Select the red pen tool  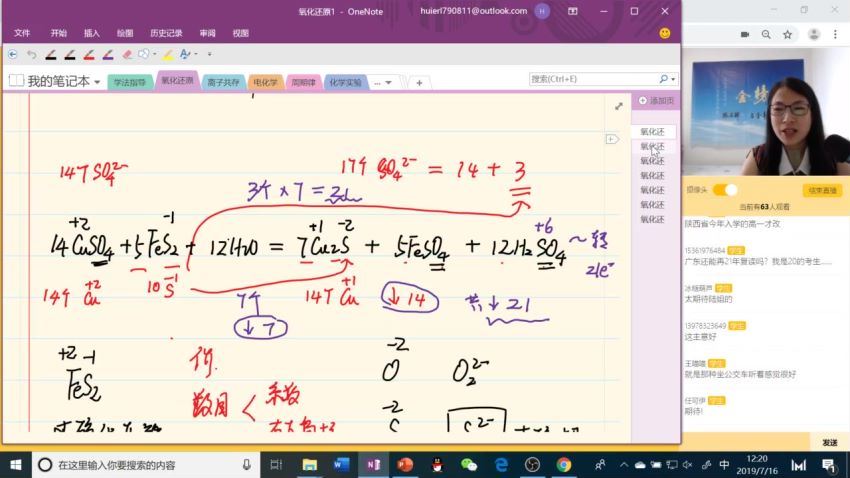pos(89,54)
